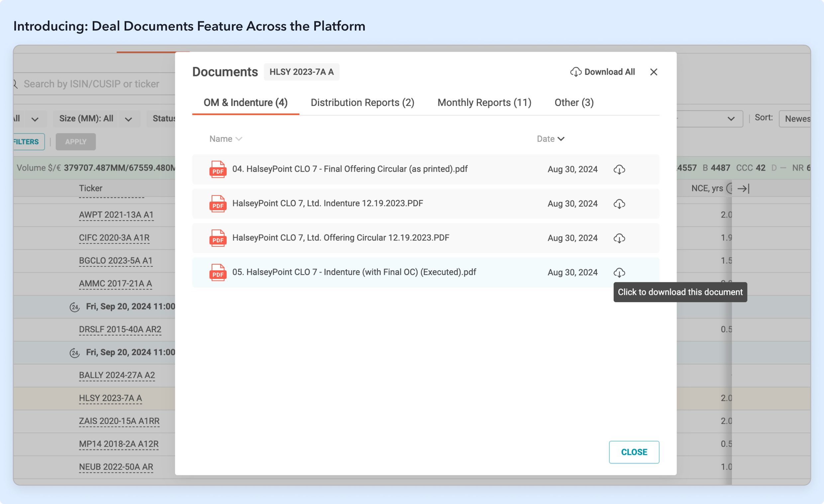This screenshot has width=824, height=504.
Task: Close the Documents dialog with X
Action: [654, 72]
